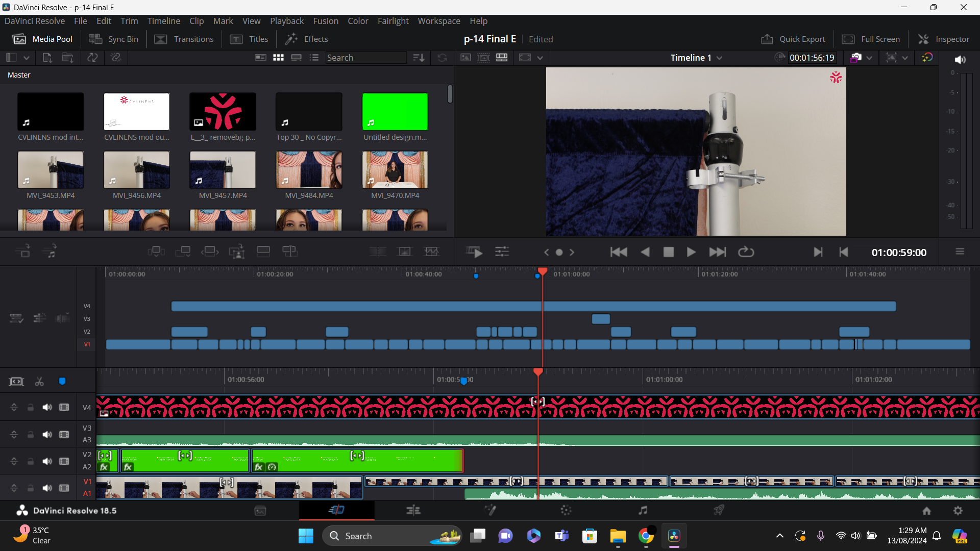Click the red playhead handle on the upper timeline
This screenshot has height=551, width=980.
pyautogui.click(x=543, y=271)
